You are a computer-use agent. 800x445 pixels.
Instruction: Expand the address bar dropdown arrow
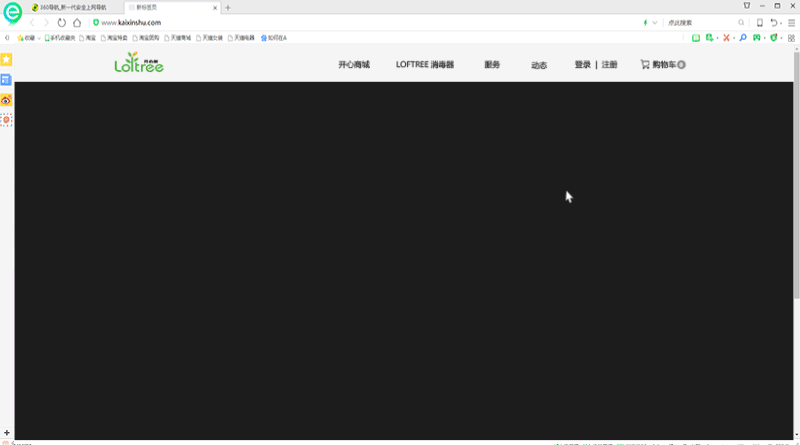click(x=655, y=22)
